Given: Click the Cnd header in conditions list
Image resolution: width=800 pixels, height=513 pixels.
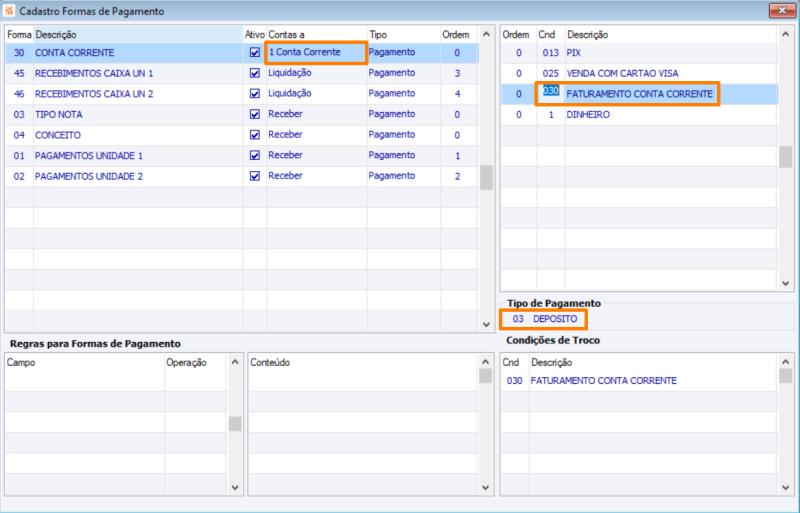Looking at the screenshot, I should pos(551,35).
